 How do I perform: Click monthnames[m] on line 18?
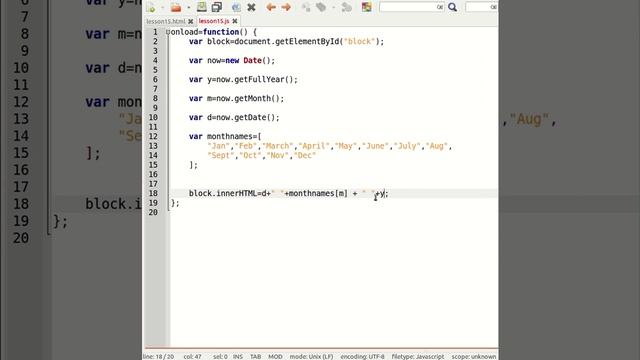[318, 193]
